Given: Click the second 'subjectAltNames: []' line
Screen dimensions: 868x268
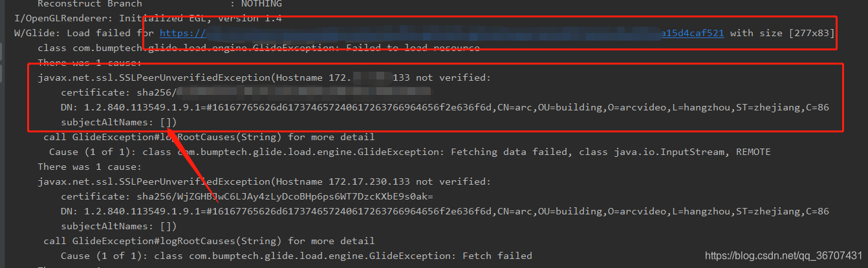Looking at the screenshot, I should click(x=118, y=226).
